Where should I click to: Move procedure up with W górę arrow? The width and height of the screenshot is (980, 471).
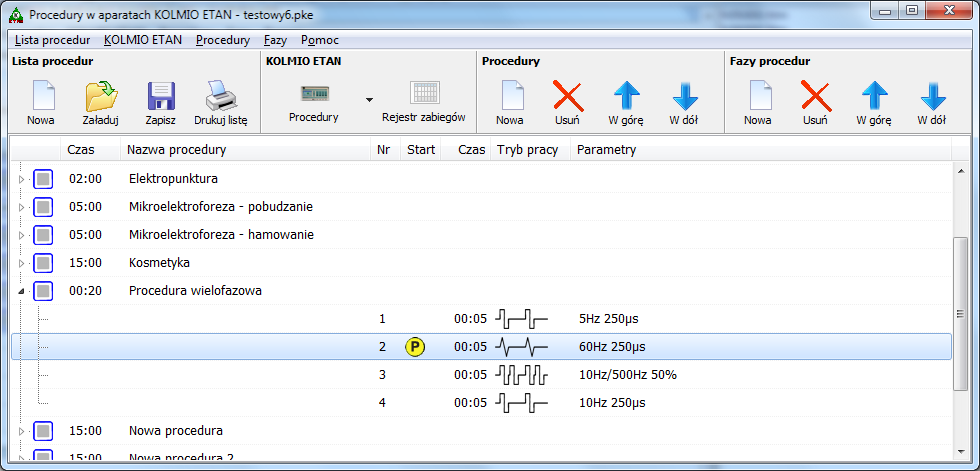click(x=626, y=96)
